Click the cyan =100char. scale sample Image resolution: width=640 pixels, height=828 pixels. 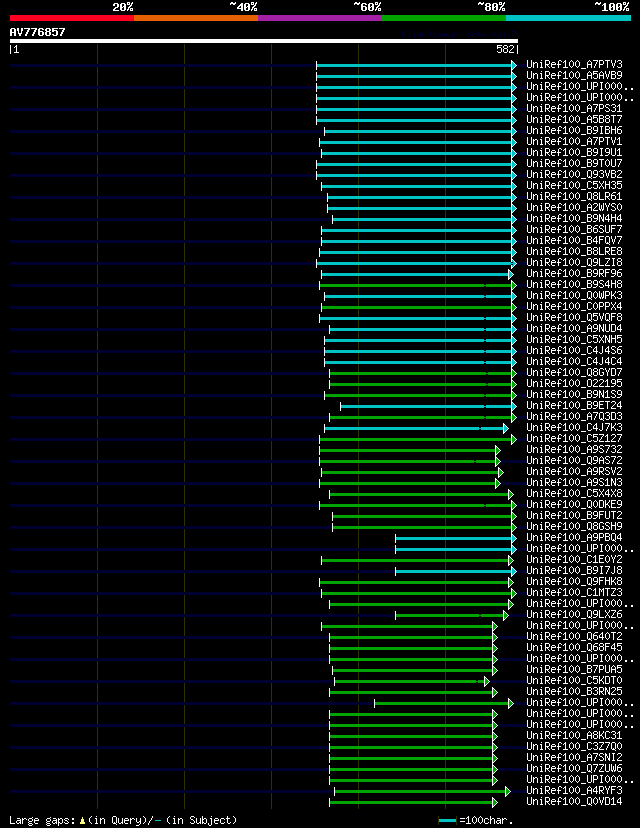[x=447, y=821]
